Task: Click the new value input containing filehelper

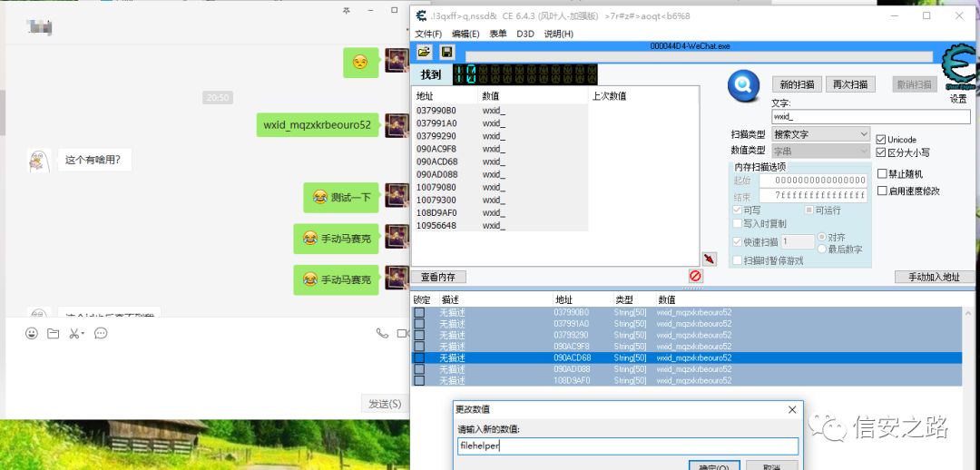Action: point(626,446)
